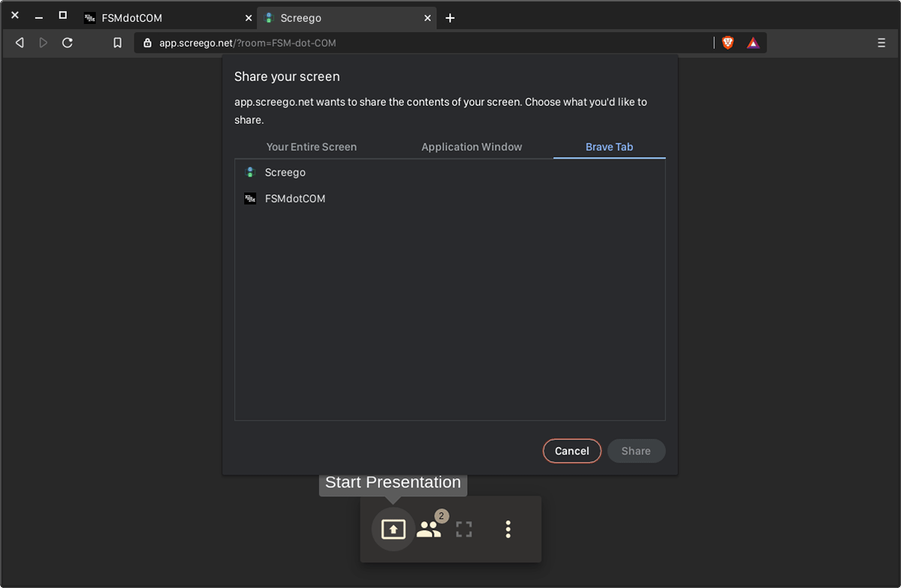Switch to Application Window tab
This screenshot has width=901, height=588.
472,147
